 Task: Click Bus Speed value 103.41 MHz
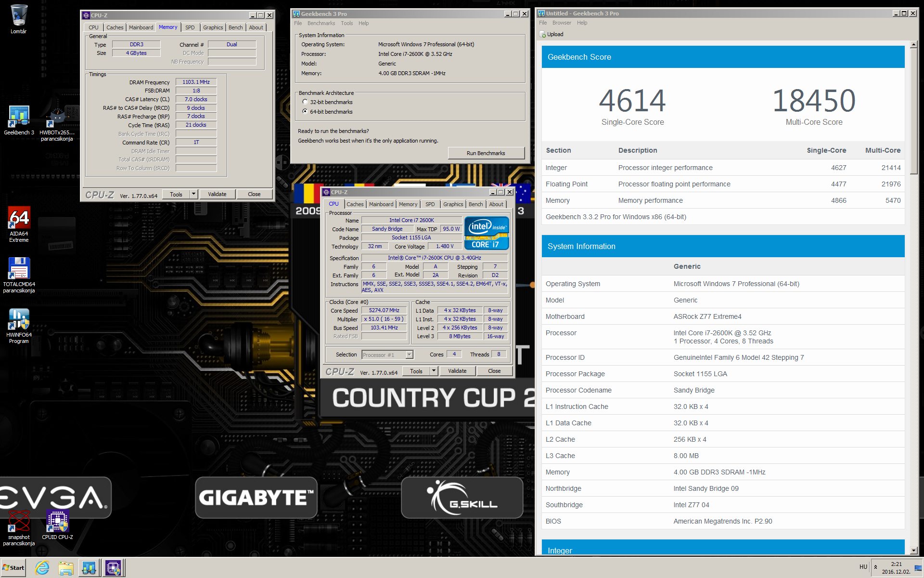click(384, 328)
